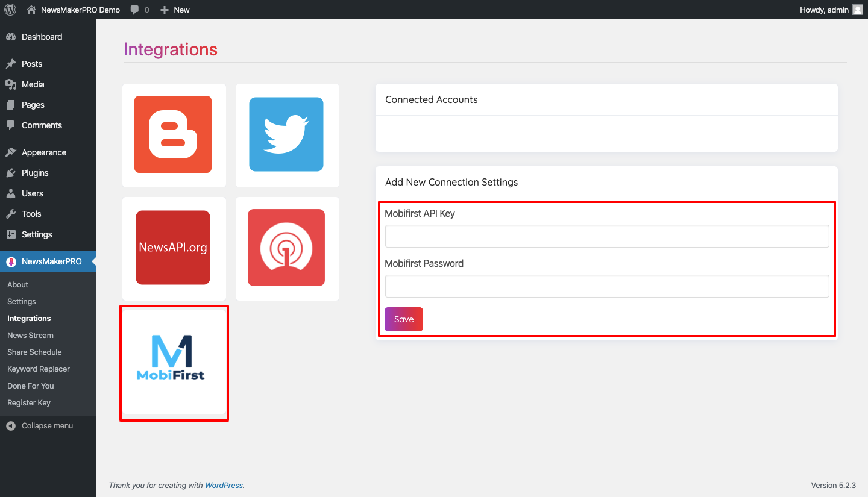The image size is (868, 497).
Task: Click the admin avatar icon
Action: point(858,10)
